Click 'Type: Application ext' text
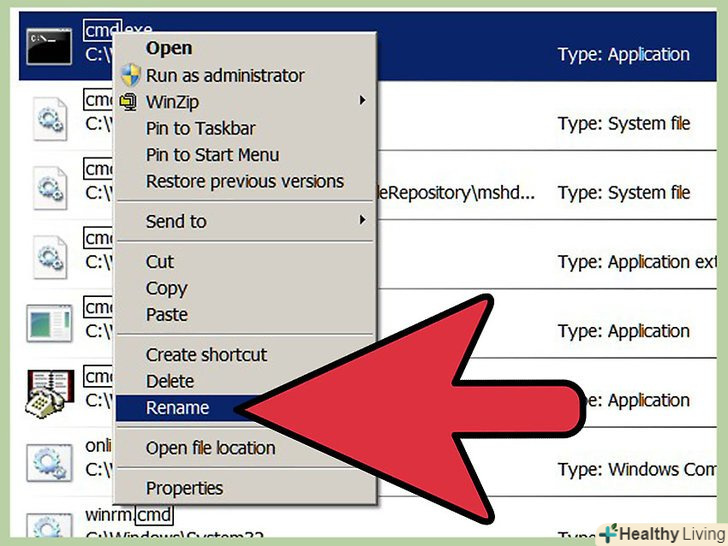Screen dimensions: 728x546 637,262
